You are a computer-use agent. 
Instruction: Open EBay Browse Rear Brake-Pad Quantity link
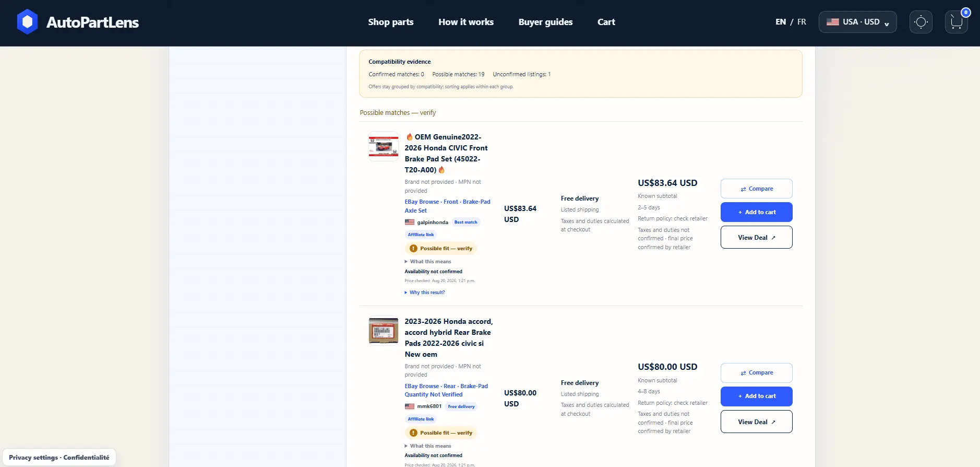coord(446,390)
